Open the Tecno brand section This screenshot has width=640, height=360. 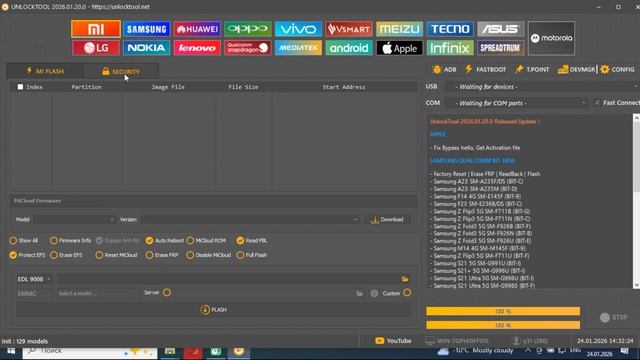(x=450, y=29)
